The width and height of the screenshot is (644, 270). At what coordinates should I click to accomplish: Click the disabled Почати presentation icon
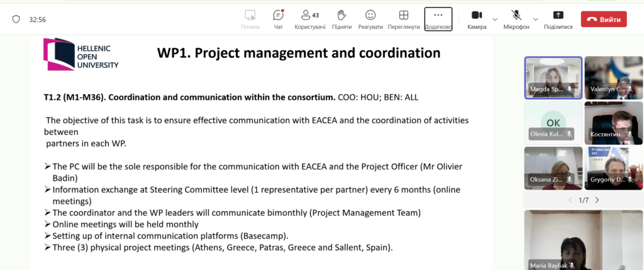coord(250,19)
